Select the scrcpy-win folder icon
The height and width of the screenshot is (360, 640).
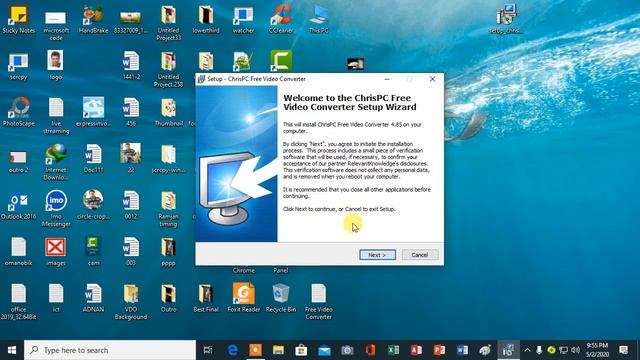coord(168,158)
